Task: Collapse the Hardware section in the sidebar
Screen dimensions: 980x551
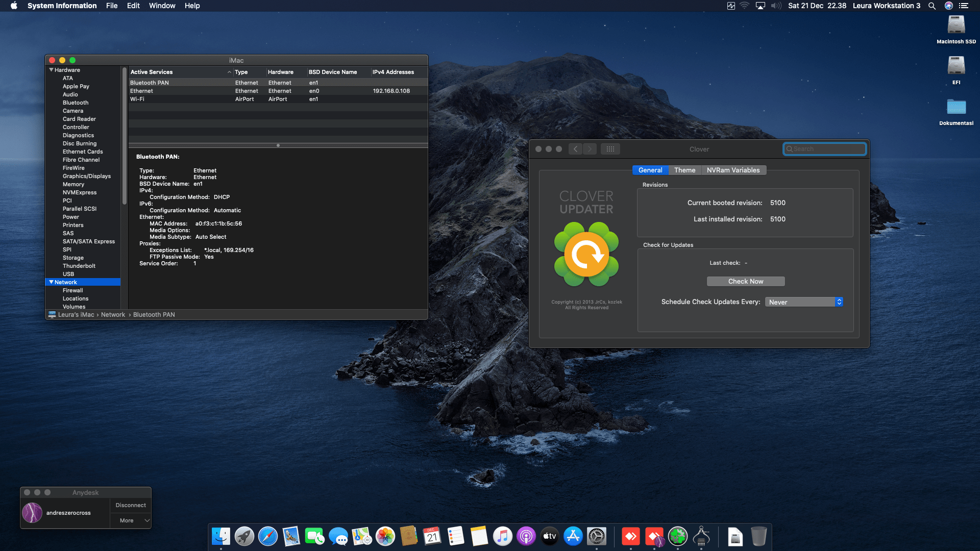Action: click(x=51, y=70)
